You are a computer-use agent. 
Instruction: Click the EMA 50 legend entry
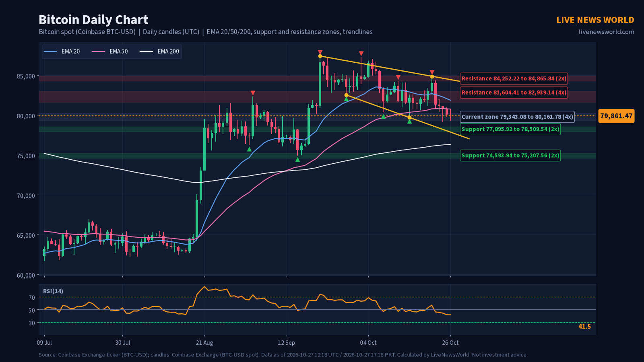(x=110, y=51)
